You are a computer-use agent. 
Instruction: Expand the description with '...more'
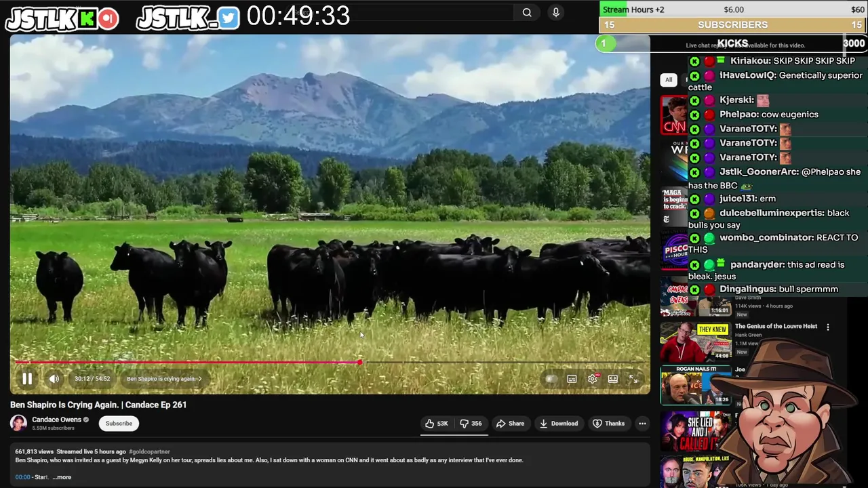click(x=62, y=477)
